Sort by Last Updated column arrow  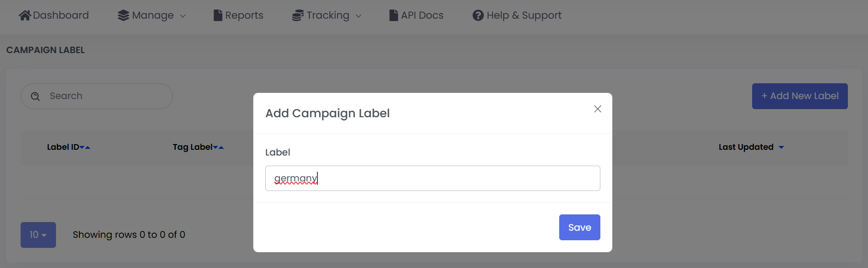tap(781, 147)
